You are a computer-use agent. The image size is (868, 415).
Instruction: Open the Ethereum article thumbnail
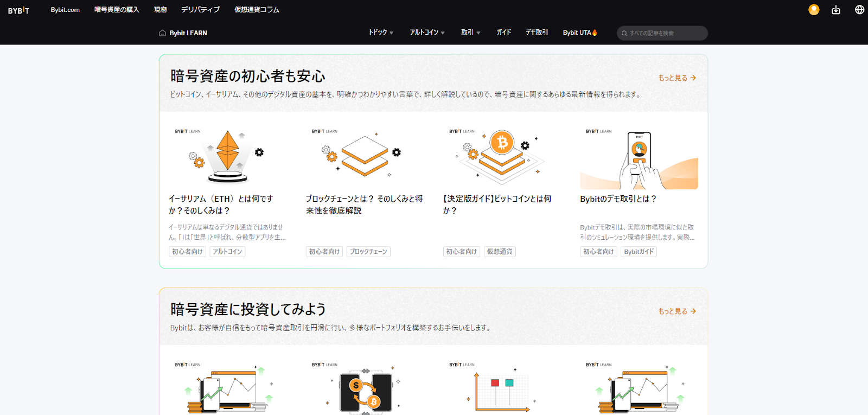click(x=227, y=158)
